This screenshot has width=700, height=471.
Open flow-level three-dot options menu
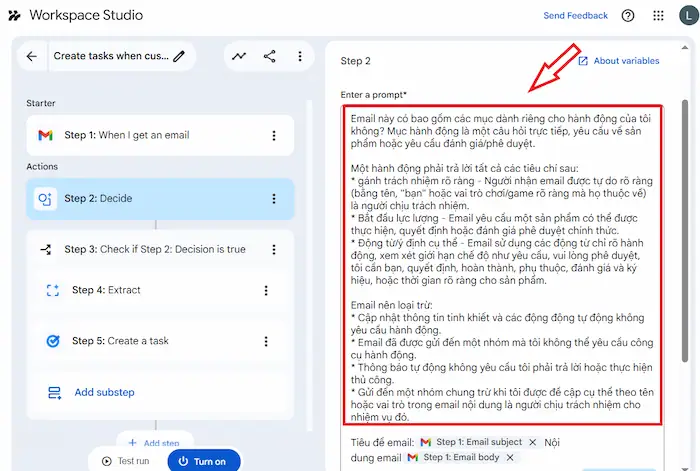coord(299,57)
